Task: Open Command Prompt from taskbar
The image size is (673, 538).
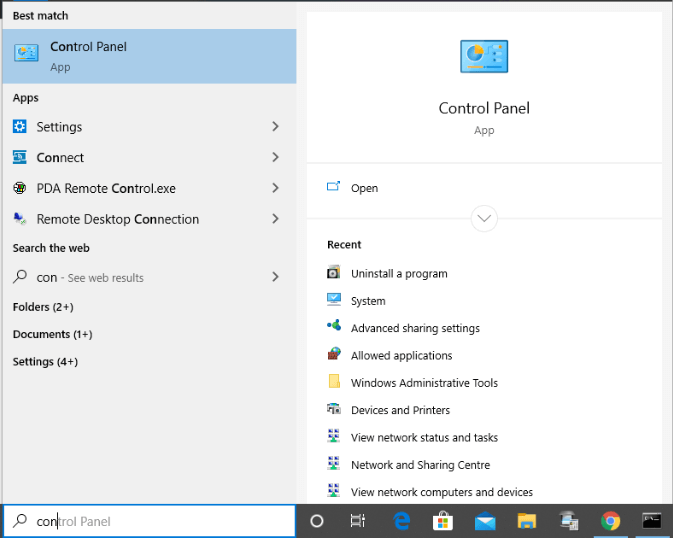Action: pos(652,521)
